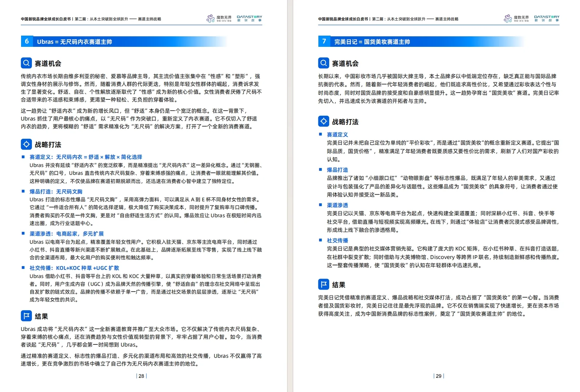Click the magnifier icon beside 赛道机会 on 完美日记 page
The width and height of the screenshot is (580, 392).
324,63
